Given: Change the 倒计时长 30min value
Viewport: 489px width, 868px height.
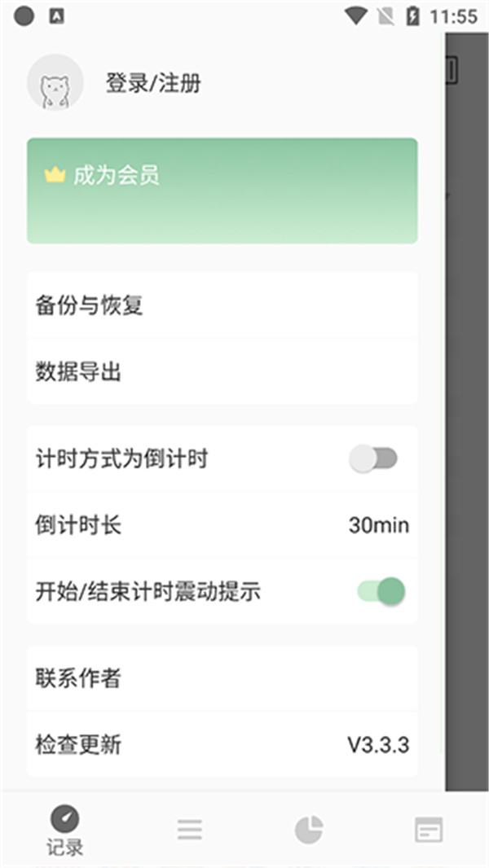Looking at the screenshot, I should point(379,524).
